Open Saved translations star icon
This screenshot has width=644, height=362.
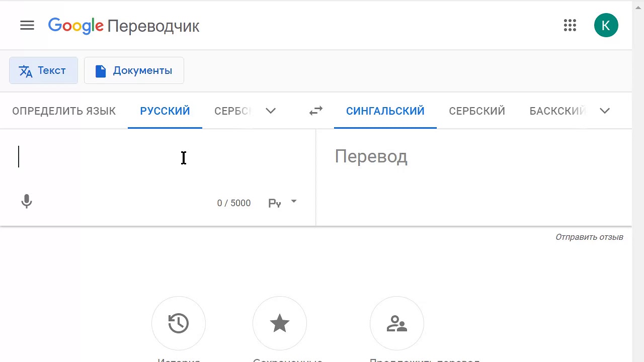[280, 323]
